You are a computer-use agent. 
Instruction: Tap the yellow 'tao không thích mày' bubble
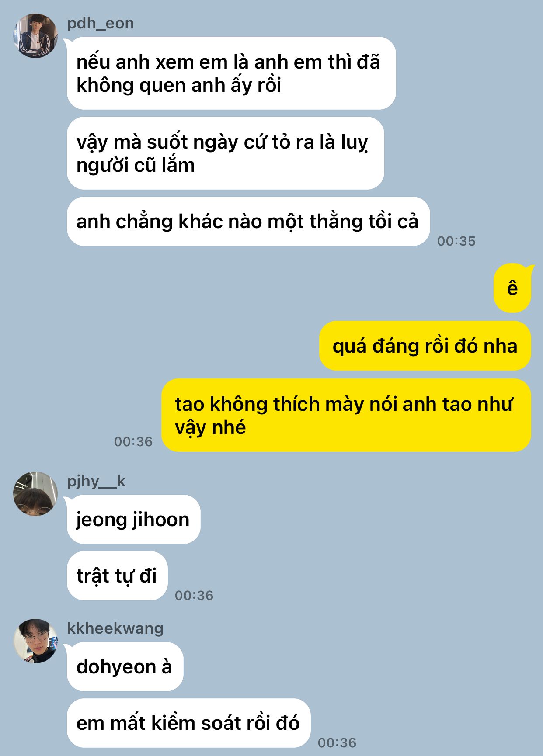pos(346,415)
